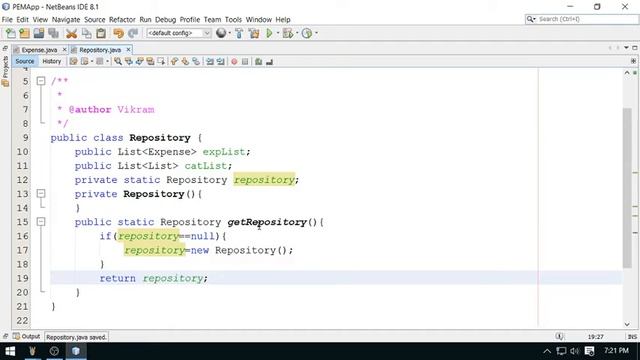Click the Last Edit icon in the editor toolbar
This screenshot has height=360, width=640.
pyautogui.click(x=73, y=62)
